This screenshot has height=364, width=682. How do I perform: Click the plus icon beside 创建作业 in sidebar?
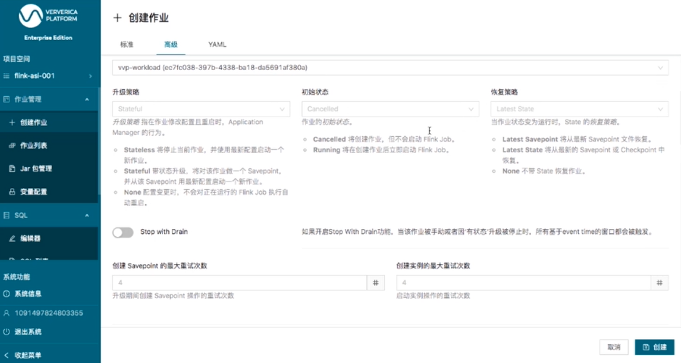(x=12, y=123)
